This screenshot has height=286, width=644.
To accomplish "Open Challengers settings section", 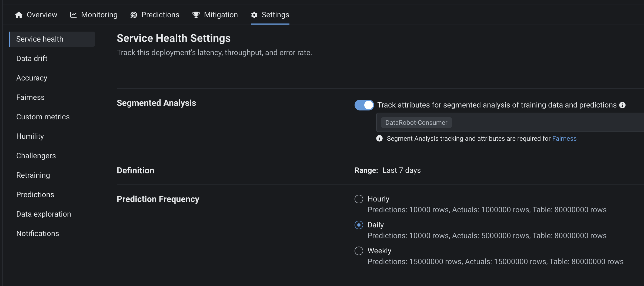I will click(x=36, y=156).
